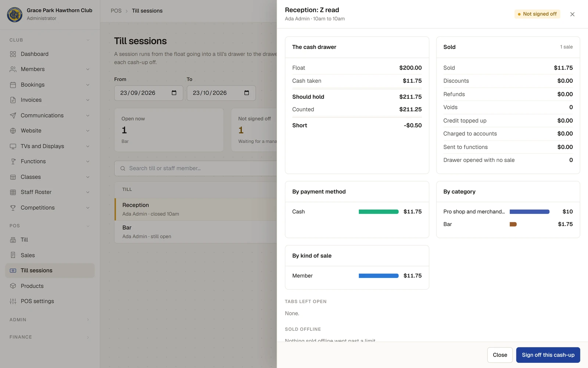Select the Invoices document icon
This screenshot has height=368, width=588.
point(13,100)
